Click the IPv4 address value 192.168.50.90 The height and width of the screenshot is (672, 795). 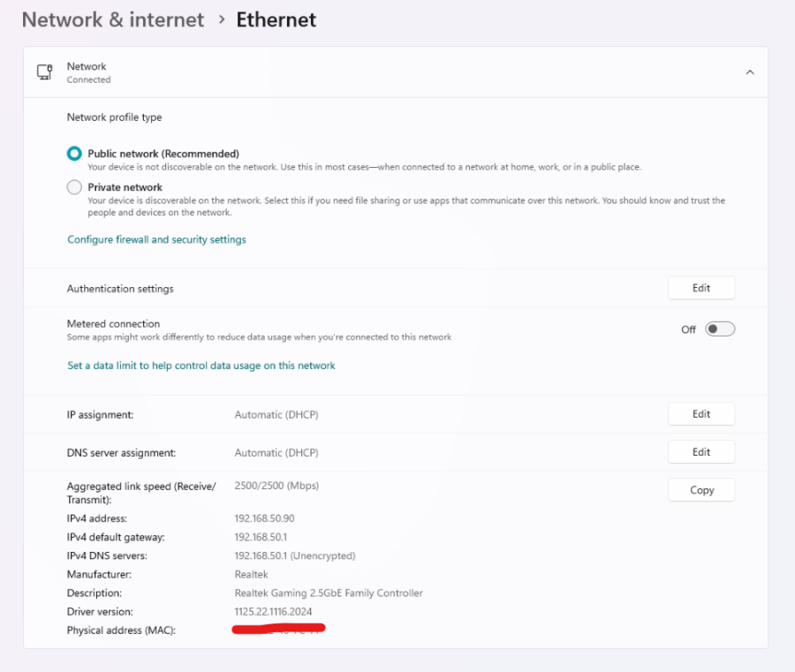pyautogui.click(x=264, y=518)
